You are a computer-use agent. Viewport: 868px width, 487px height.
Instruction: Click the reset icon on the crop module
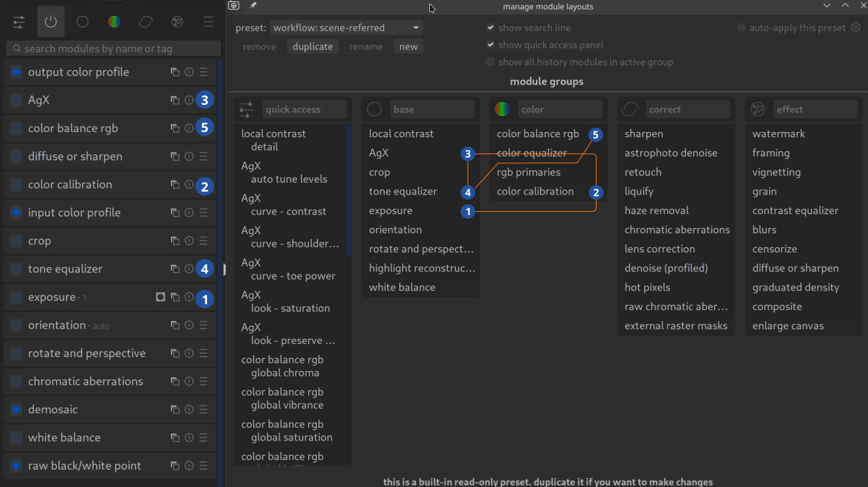pos(189,241)
